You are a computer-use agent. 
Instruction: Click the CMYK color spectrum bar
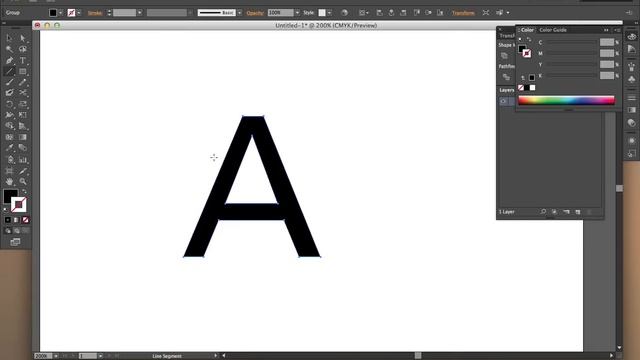(566, 100)
